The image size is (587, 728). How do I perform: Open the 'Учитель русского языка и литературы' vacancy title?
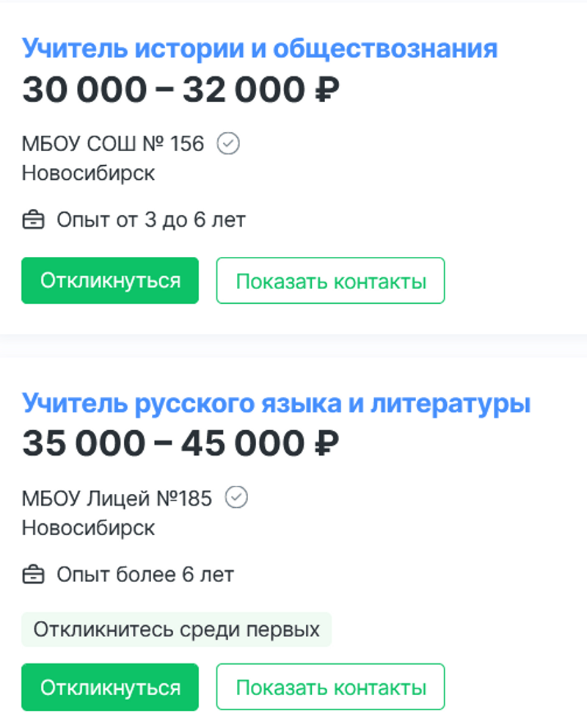coord(276,404)
